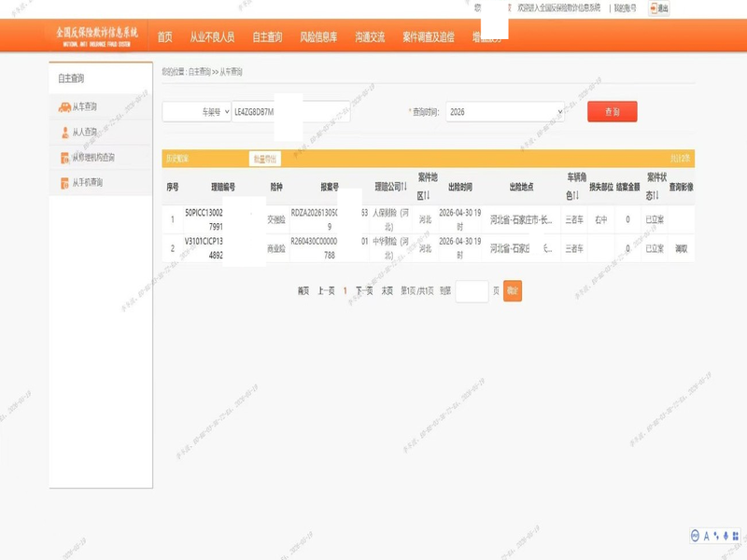Go to 首页 in the pagination
747x560 pixels.
[303, 291]
